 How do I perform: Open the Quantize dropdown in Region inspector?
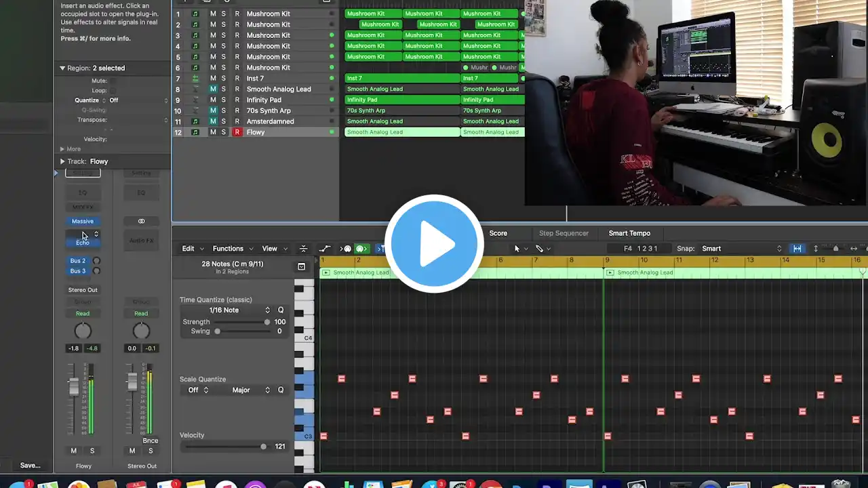[138, 100]
